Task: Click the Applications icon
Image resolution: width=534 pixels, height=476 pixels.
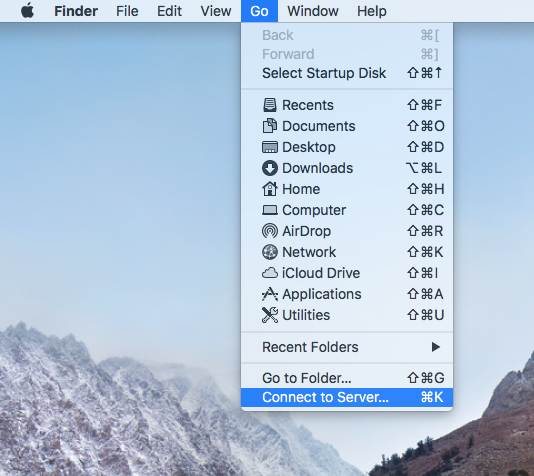Action: click(x=270, y=294)
